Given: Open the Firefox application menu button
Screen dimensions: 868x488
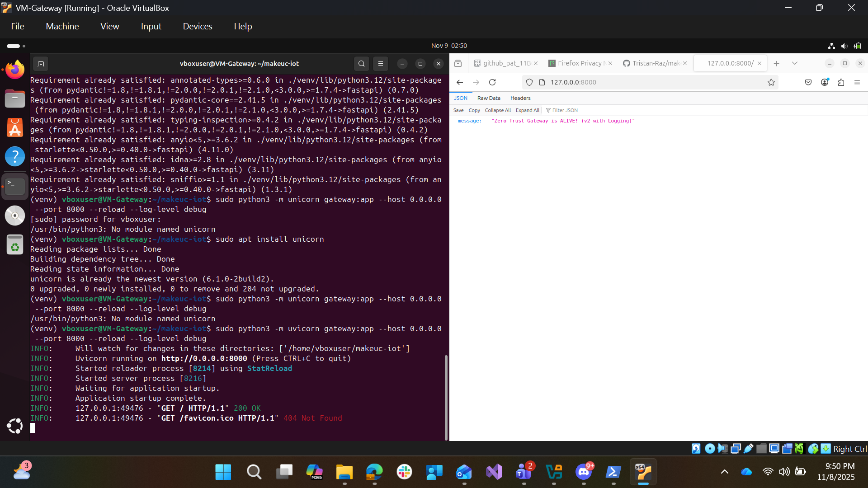Looking at the screenshot, I should pyautogui.click(x=857, y=82).
